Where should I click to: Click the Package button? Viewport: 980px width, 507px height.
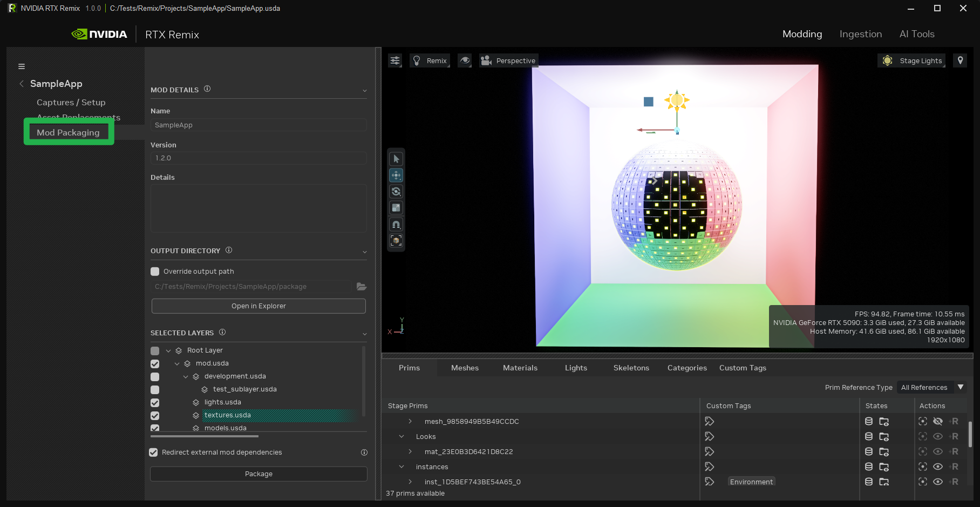point(258,474)
